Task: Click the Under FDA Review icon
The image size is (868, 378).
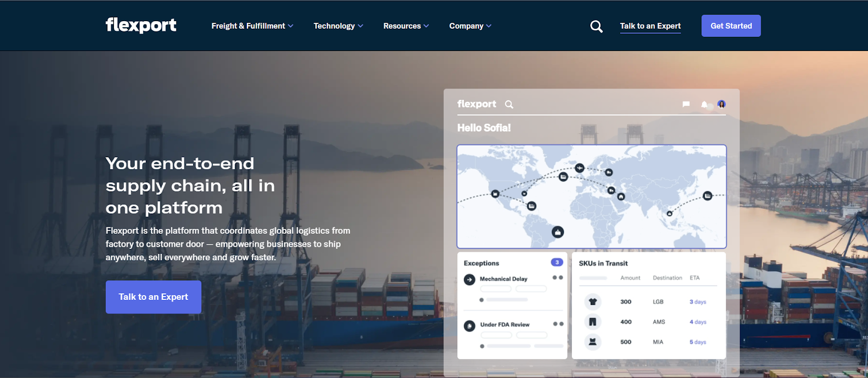Action: pyautogui.click(x=470, y=326)
